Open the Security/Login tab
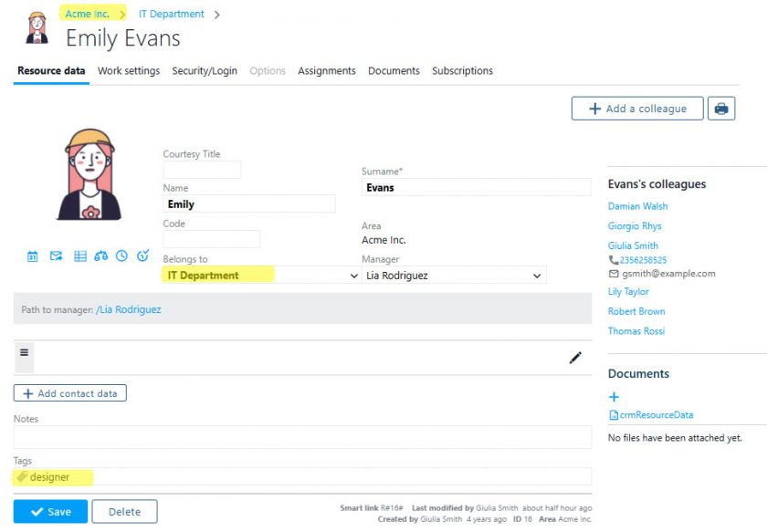767x532 pixels. [x=205, y=71]
